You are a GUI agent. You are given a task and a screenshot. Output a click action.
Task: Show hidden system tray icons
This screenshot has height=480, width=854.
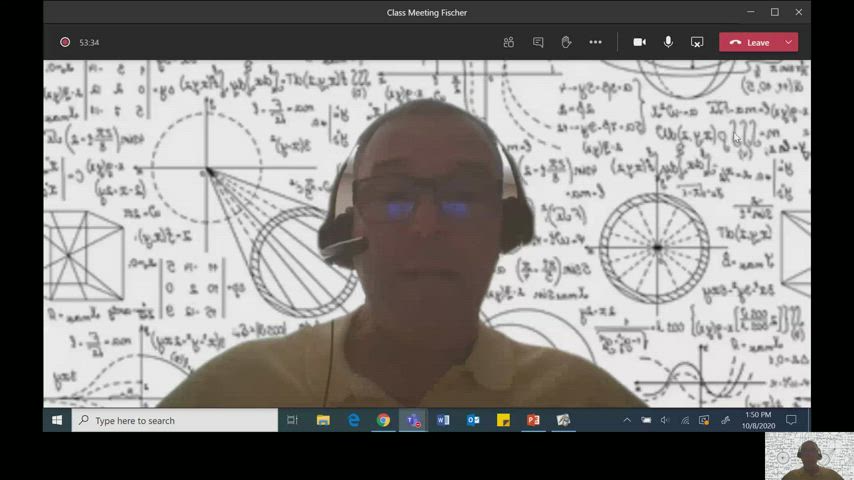point(627,421)
